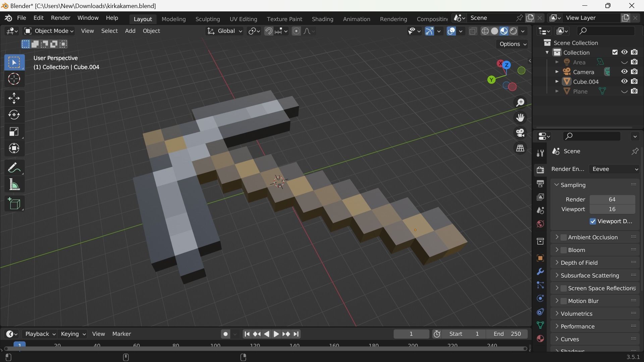Switch to the Sculpting workspace tab
This screenshot has height=362, width=644.
[x=208, y=19]
